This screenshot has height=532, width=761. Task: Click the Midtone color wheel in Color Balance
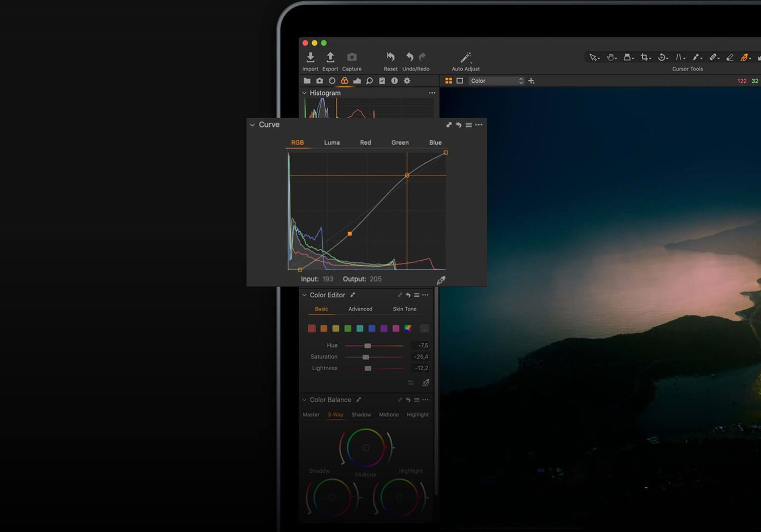click(x=366, y=448)
